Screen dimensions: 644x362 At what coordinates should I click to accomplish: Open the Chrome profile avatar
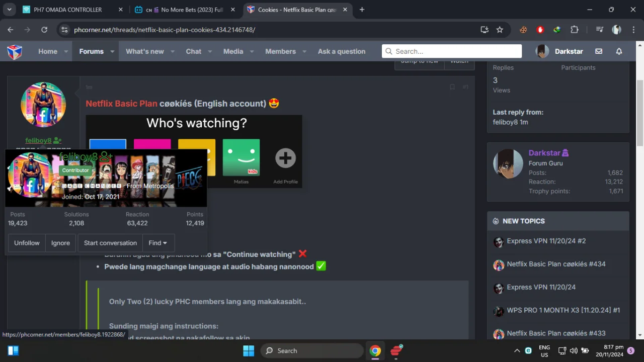click(x=616, y=30)
